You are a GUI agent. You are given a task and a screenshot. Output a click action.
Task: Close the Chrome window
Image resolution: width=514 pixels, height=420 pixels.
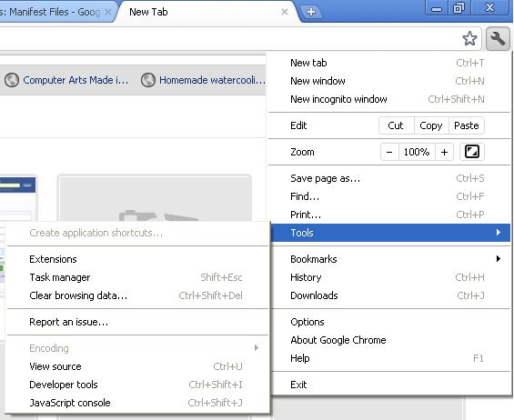489,8
